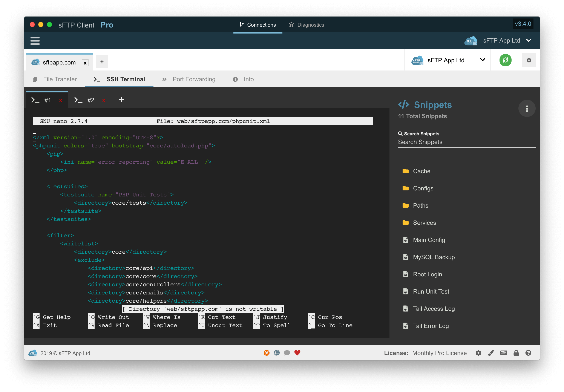Add a new terminal session tab
Viewport: 564px width, 392px height.
121,100
